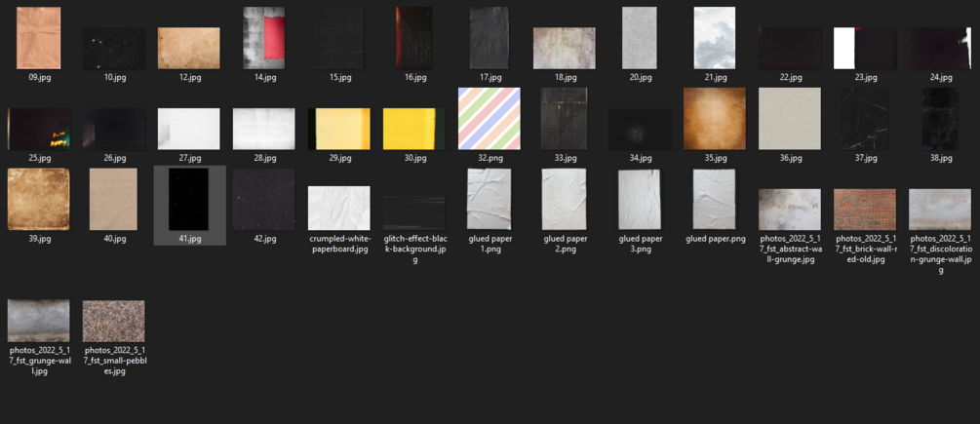Image resolution: width=980 pixels, height=424 pixels.
Task: Select the fst_grunge-wall.jpg thumbnail
Action: 39,321
